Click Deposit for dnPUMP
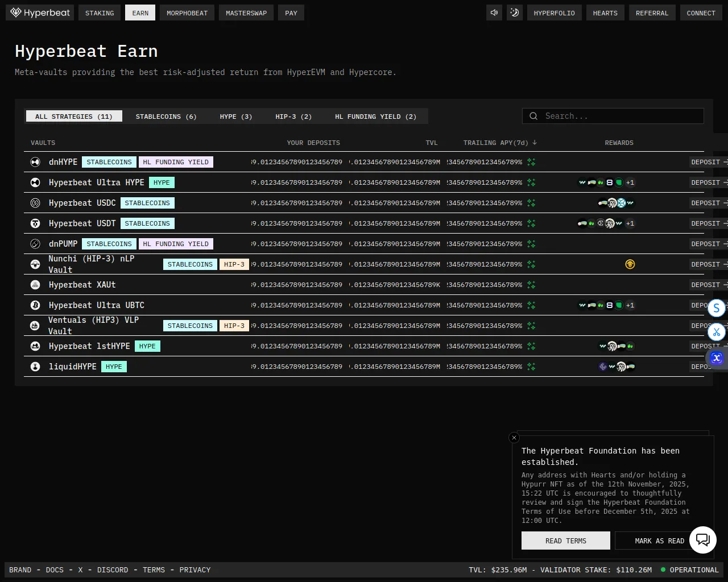Viewport: 728px width, 582px height. (x=709, y=244)
